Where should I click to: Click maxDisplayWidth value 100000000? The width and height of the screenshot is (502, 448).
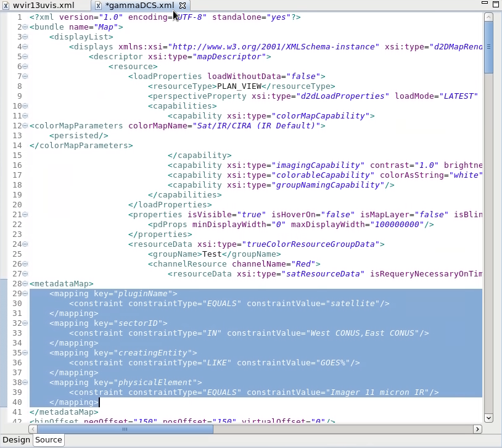coord(397,225)
